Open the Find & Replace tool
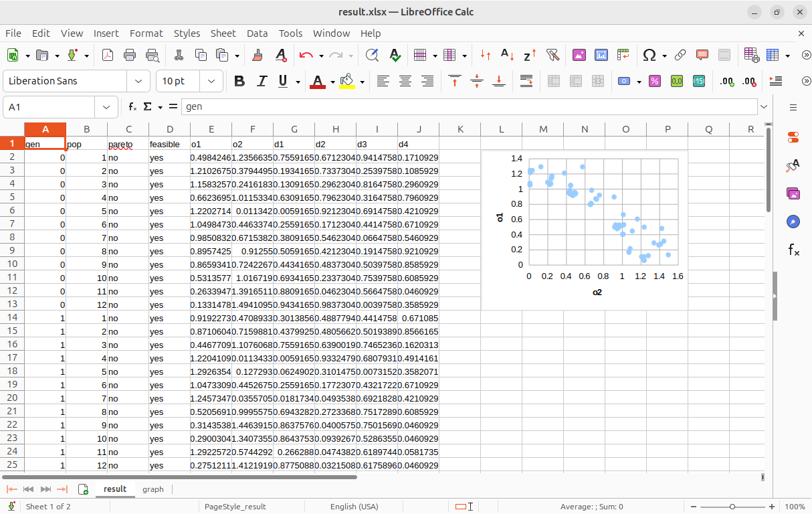 372,56
